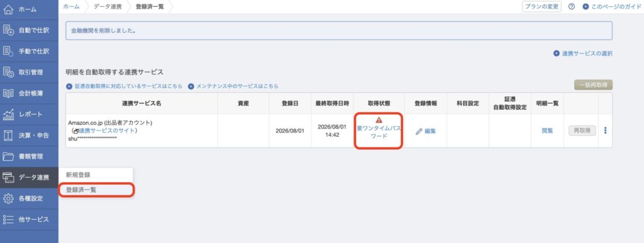
Task: Open 手動で仕訳 menu item
Action: click(x=29, y=51)
